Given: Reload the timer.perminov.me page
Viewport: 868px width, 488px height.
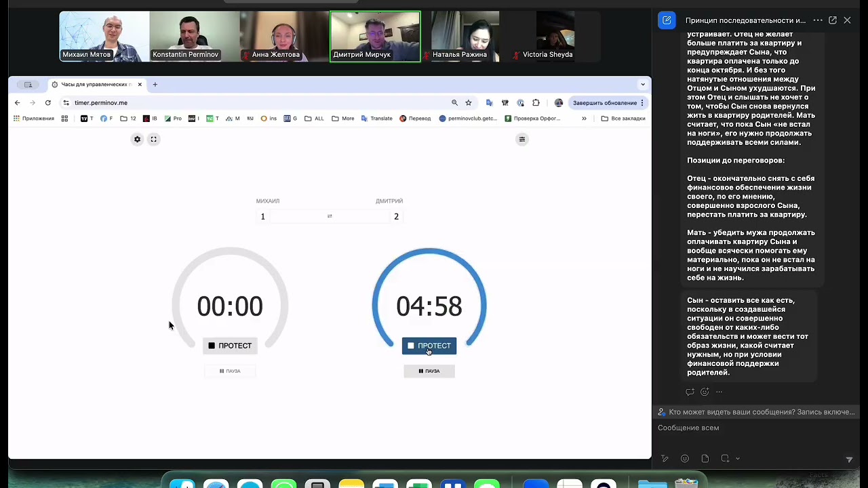Looking at the screenshot, I should click(48, 103).
